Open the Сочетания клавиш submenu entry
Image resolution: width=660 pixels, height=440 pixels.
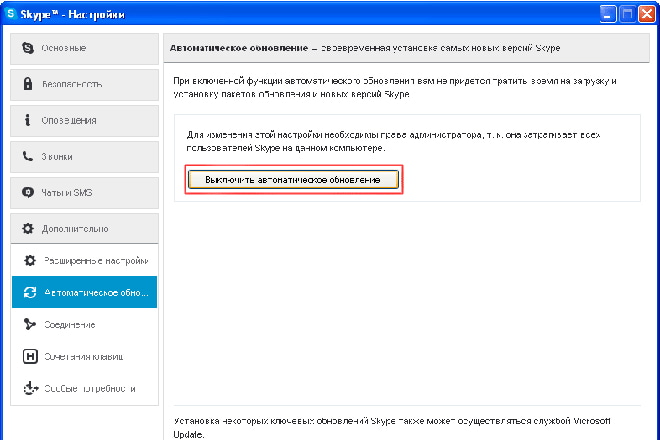tap(84, 356)
